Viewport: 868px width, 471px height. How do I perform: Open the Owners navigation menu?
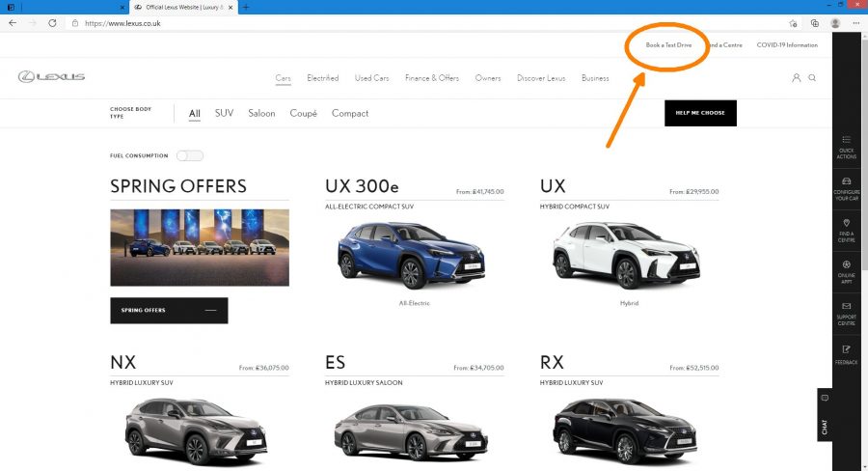tap(488, 78)
